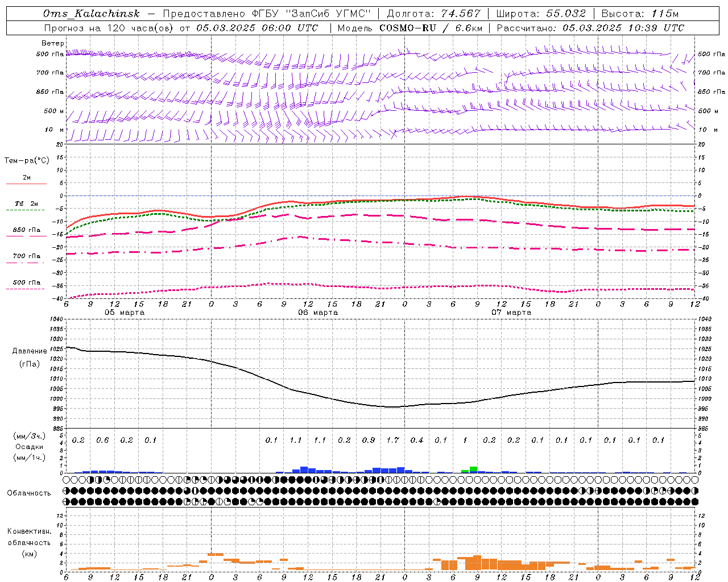Click the longitude value Долгота: 74.567

tap(434, 14)
